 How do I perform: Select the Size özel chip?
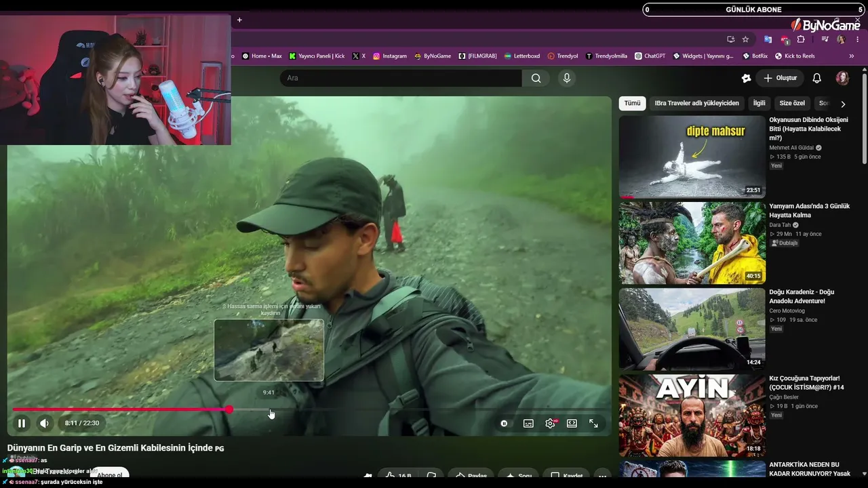click(x=792, y=104)
